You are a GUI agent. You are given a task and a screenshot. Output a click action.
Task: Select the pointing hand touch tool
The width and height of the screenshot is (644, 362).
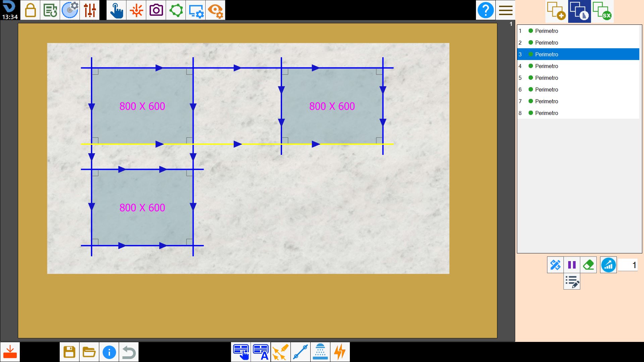pyautogui.click(x=116, y=10)
